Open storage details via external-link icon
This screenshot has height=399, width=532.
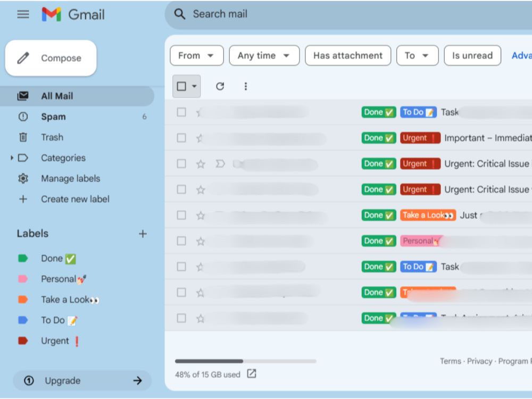[x=252, y=373]
